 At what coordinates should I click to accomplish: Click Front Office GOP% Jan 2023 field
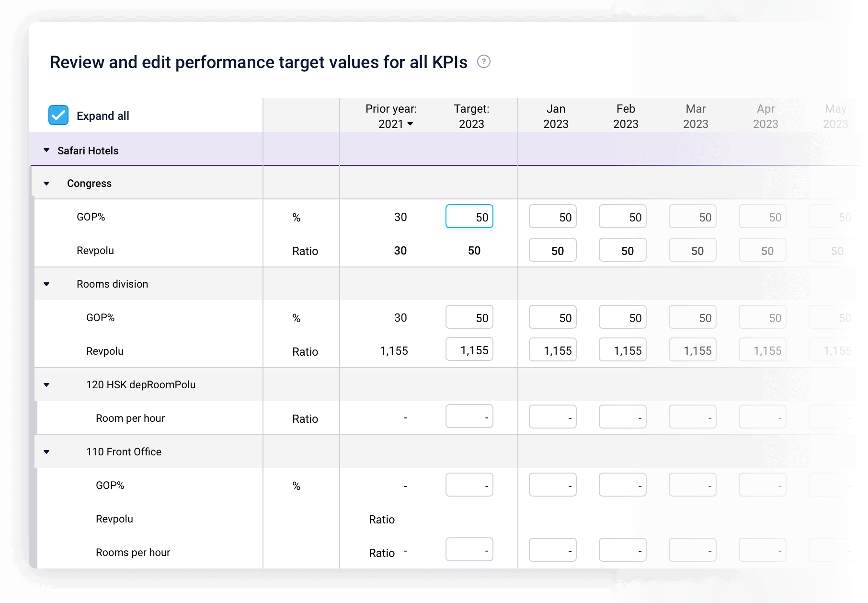click(552, 486)
